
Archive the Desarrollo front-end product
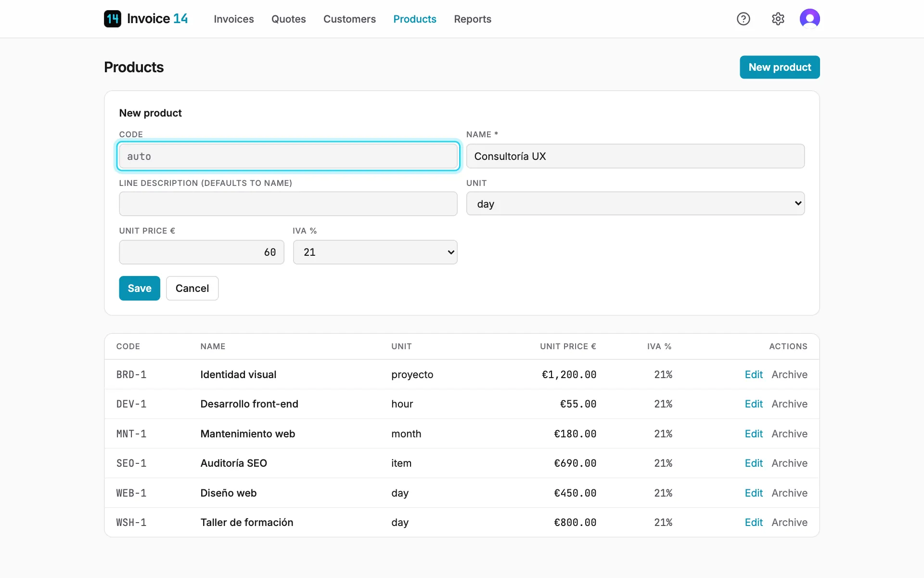point(789,404)
